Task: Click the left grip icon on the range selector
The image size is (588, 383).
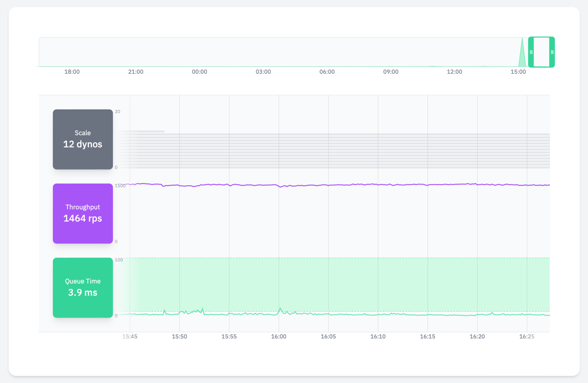Action: 532,52
